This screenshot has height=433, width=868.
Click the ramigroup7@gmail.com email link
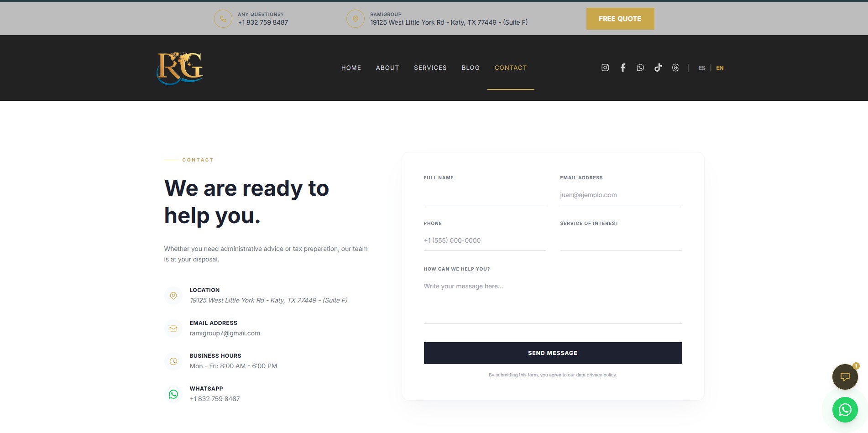(225, 333)
